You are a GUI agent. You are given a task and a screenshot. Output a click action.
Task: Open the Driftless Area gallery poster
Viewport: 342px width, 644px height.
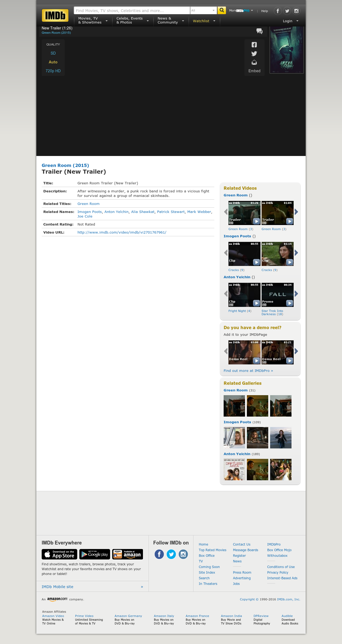point(234,470)
